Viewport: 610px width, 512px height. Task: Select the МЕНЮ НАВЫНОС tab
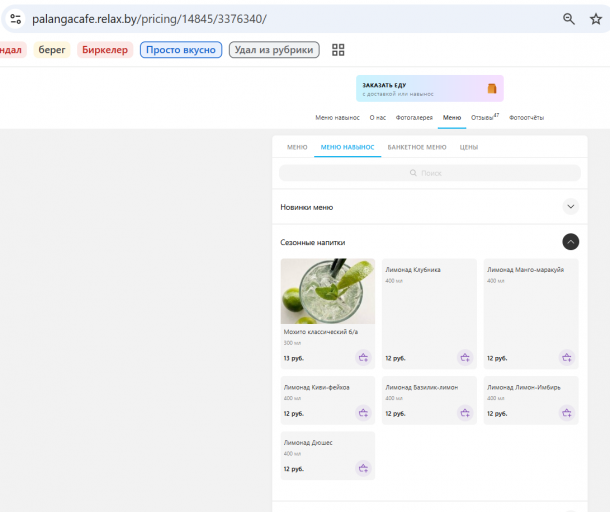[347, 147]
